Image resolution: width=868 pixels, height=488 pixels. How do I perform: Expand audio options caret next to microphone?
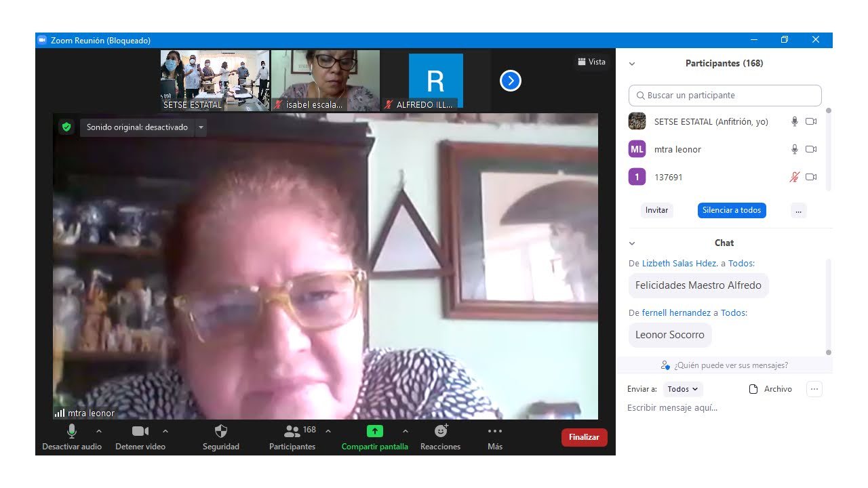pos(99,431)
